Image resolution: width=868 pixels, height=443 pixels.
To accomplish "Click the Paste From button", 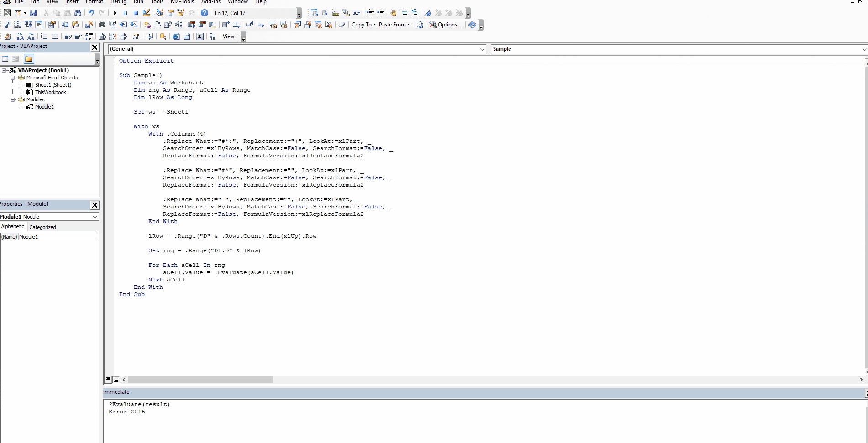I will 394,25.
